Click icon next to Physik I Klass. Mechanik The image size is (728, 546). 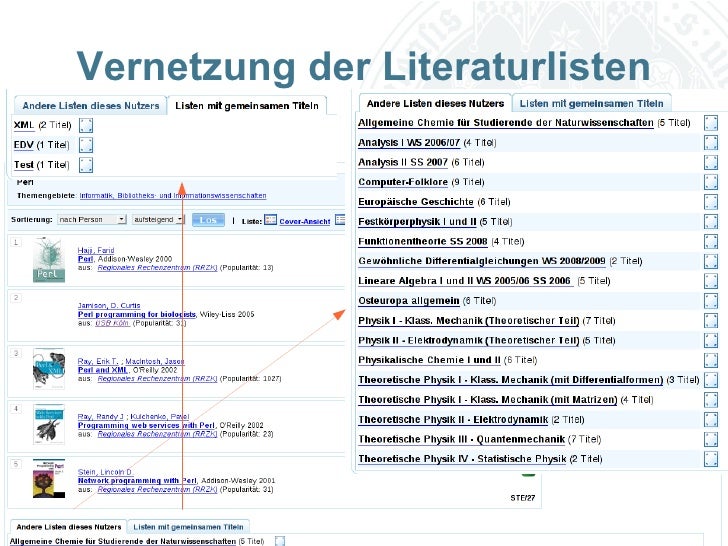point(711,320)
